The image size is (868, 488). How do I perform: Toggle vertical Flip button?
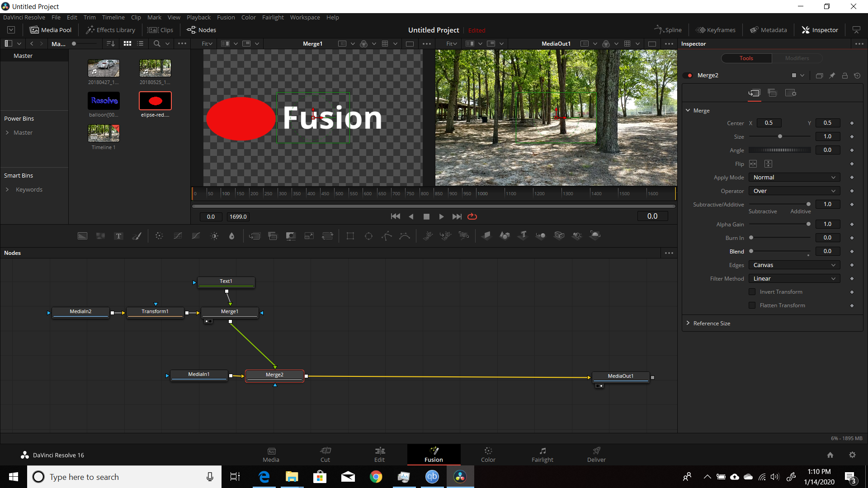769,164
